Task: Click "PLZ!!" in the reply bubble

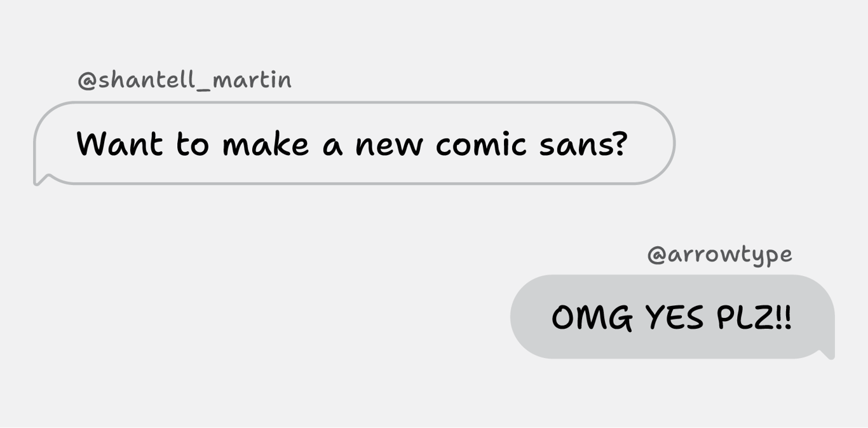Action: [x=754, y=317]
